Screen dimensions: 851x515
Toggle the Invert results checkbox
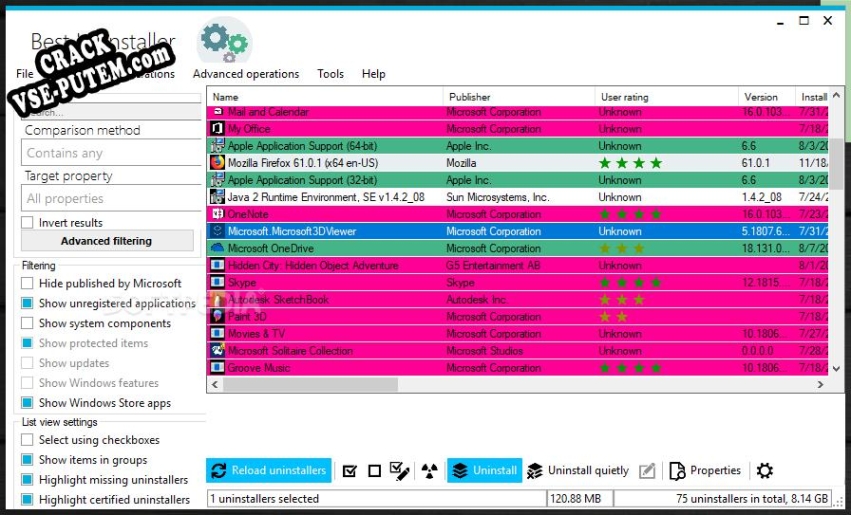[x=27, y=222]
